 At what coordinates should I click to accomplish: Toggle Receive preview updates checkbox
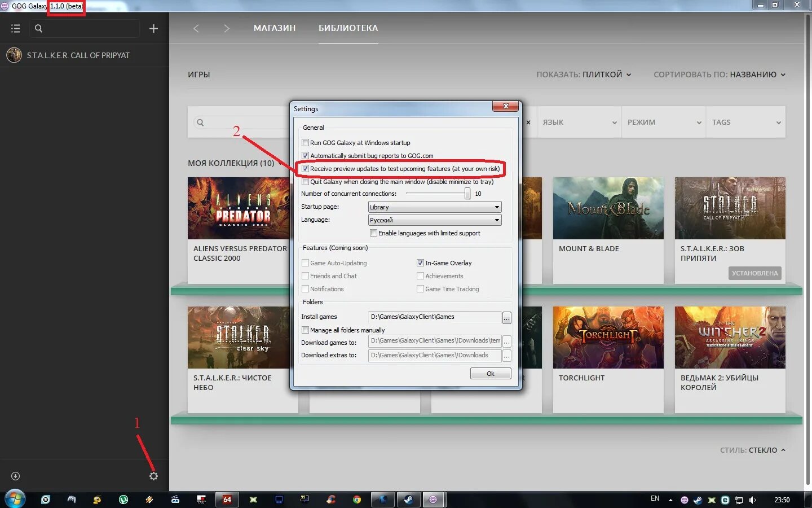point(305,169)
